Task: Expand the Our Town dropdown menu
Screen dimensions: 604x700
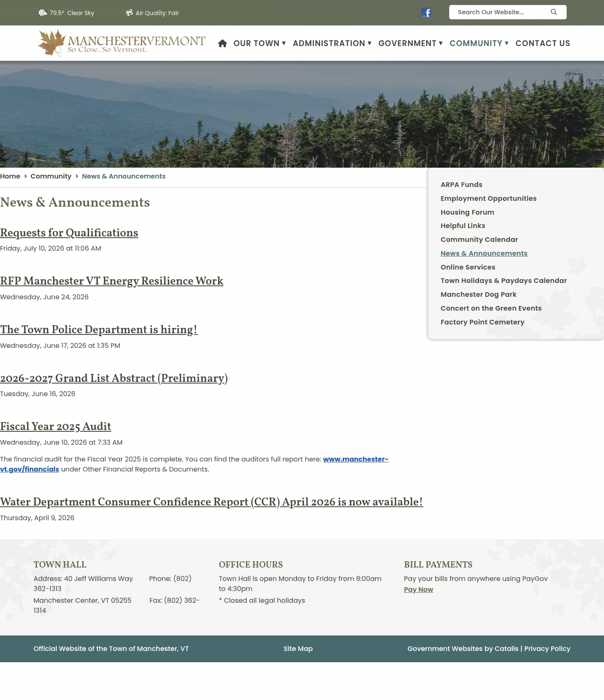Action: (260, 43)
